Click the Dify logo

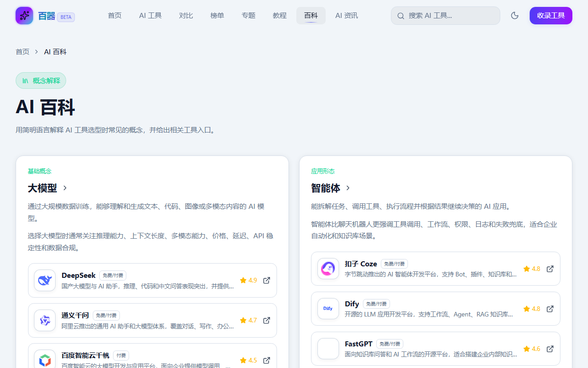pos(328,309)
